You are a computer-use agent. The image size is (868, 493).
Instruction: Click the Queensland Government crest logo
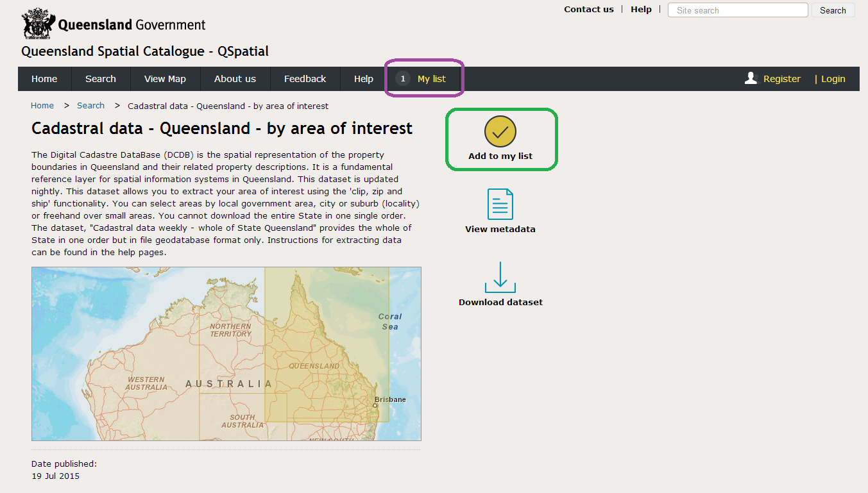coord(38,24)
